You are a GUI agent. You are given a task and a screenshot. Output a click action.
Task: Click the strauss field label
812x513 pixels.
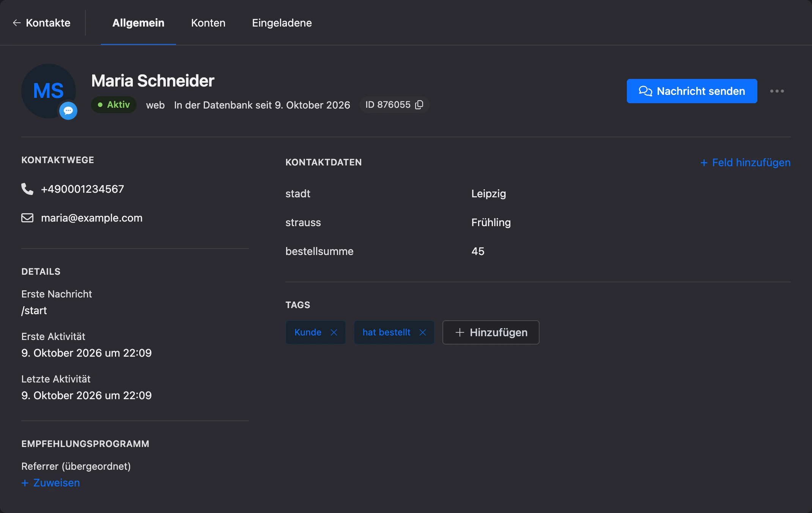[x=303, y=223]
